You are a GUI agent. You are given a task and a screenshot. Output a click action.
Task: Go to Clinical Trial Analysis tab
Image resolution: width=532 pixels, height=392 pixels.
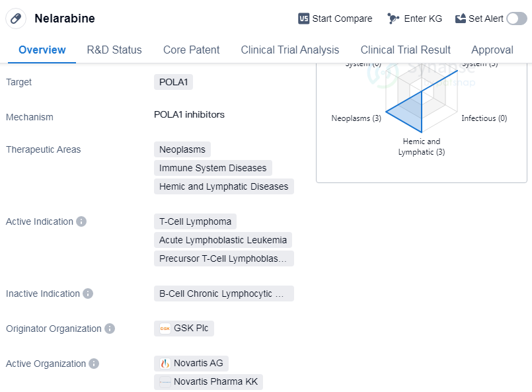290,50
